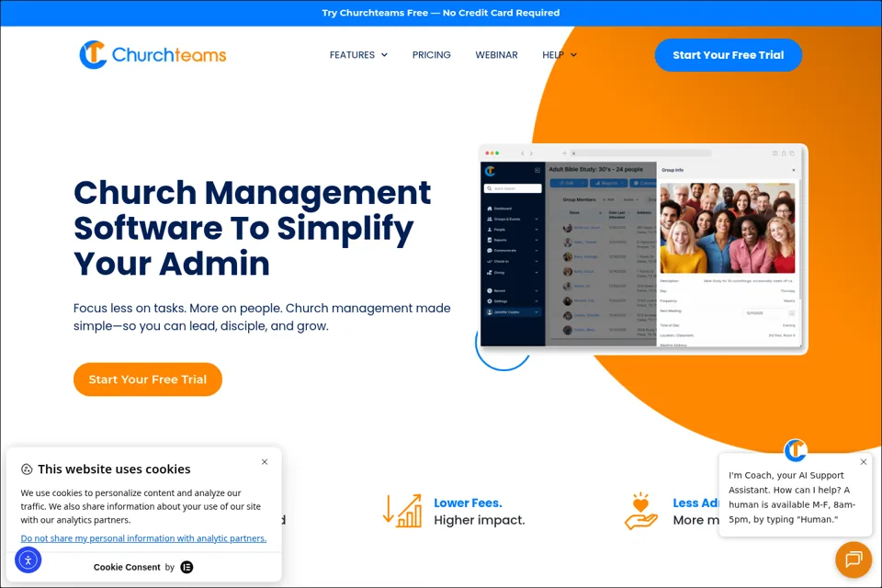The width and height of the screenshot is (882, 588).
Task: Open the Pricing page
Action: pyautogui.click(x=432, y=54)
